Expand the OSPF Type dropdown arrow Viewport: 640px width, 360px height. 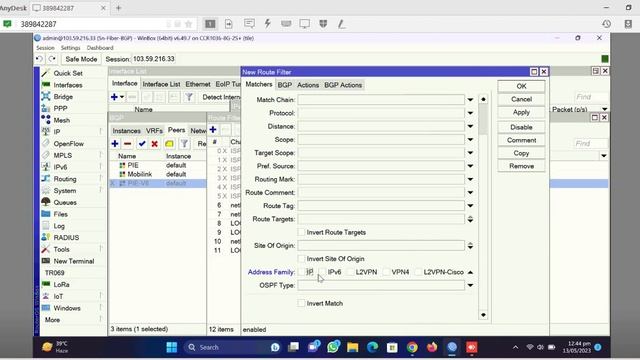tap(470, 285)
